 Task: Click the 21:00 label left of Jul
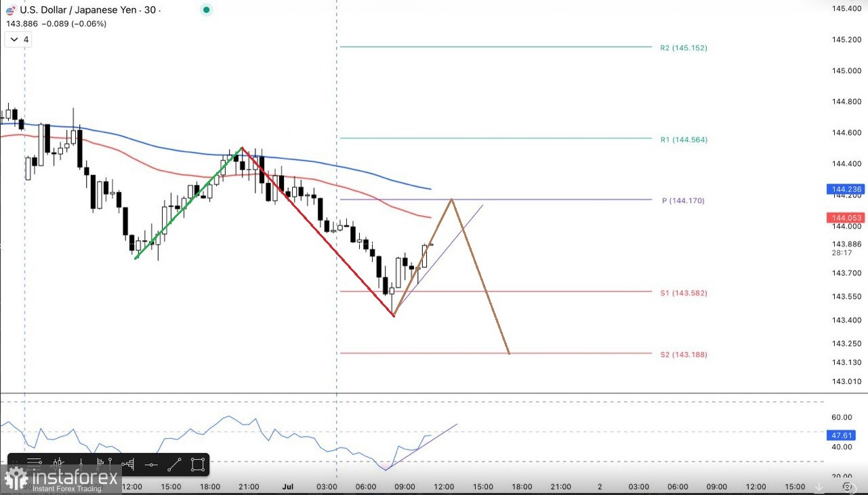pyautogui.click(x=249, y=487)
